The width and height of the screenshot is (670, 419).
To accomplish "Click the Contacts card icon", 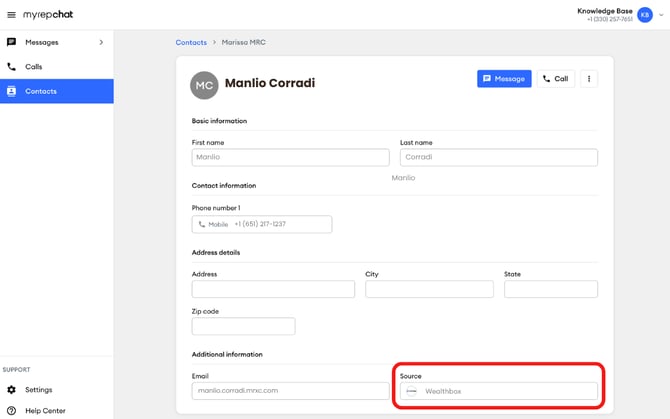I will pos(12,91).
